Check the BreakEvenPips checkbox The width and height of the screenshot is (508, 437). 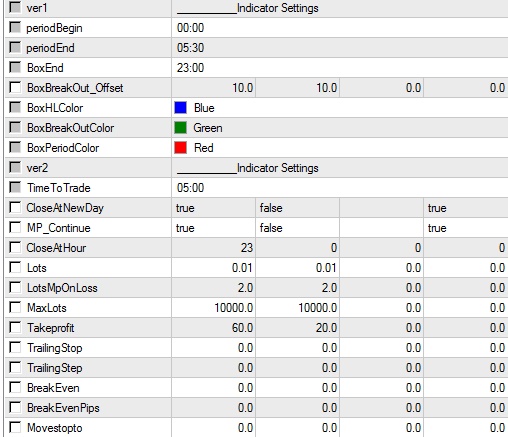click(15, 407)
